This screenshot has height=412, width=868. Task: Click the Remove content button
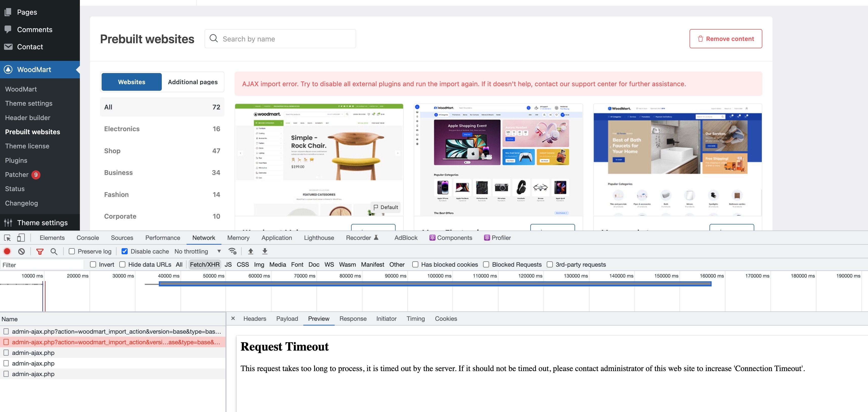coord(725,39)
